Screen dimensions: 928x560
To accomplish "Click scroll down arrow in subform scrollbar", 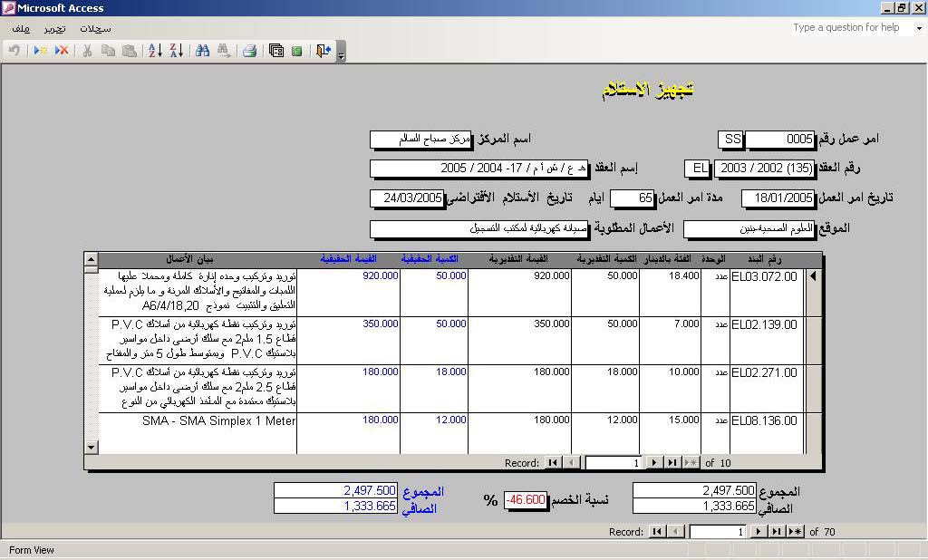I will (x=91, y=447).
